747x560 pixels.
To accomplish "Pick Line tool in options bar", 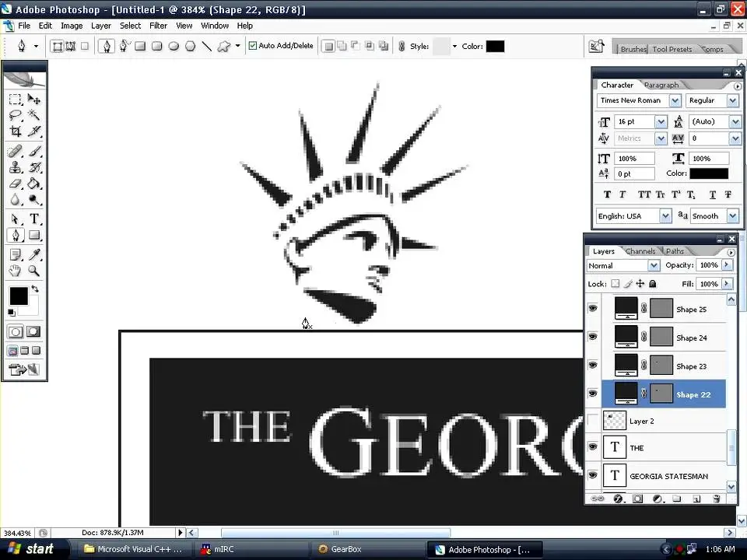I will point(207,46).
